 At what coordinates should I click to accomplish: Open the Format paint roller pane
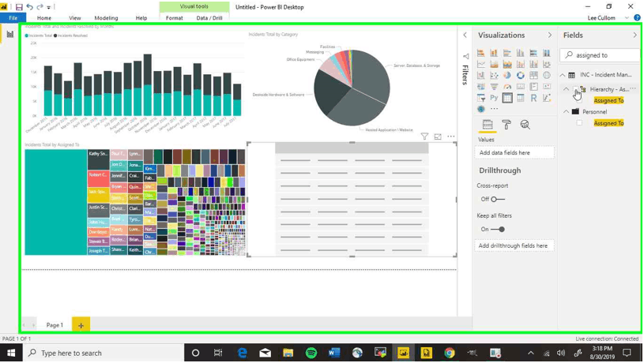[507, 124]
